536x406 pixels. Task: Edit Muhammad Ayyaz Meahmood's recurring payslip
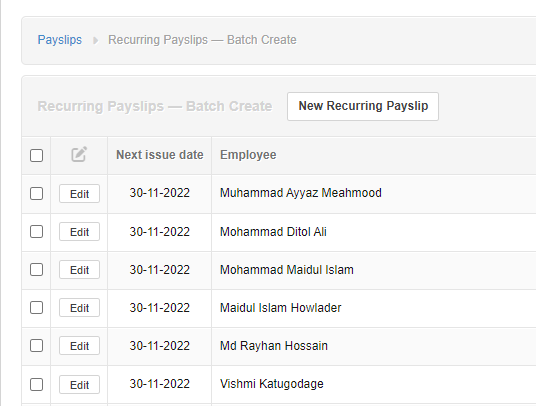[x=79, y=194]
